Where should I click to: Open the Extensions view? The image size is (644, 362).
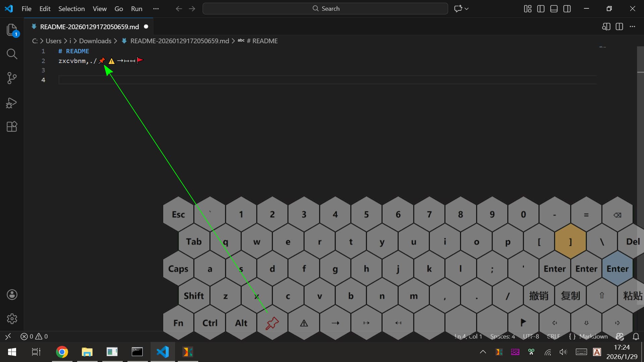coord(12,127)
